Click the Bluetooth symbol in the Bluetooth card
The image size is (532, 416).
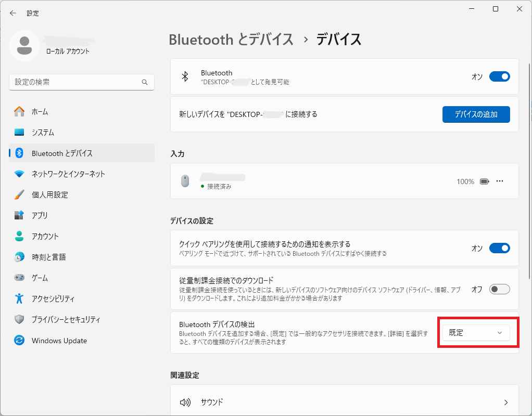[x=185, y=76]
